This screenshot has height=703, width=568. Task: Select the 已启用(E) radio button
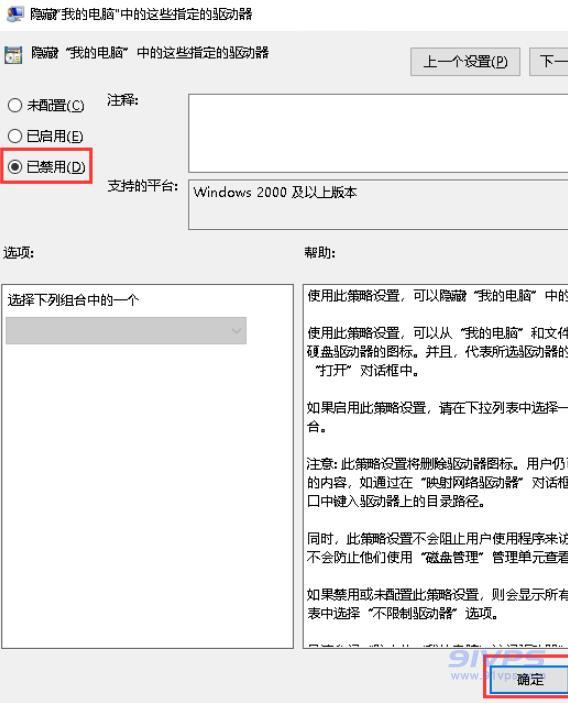click(x=15, y=136)
